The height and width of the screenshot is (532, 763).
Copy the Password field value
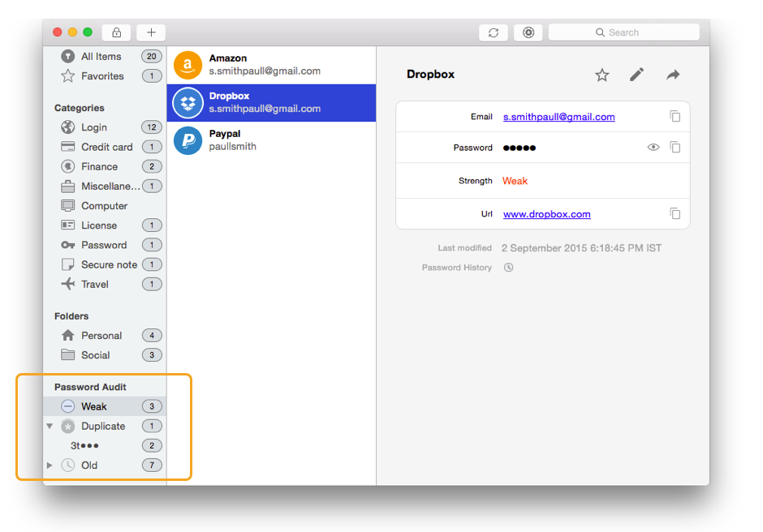click(675, 147)
